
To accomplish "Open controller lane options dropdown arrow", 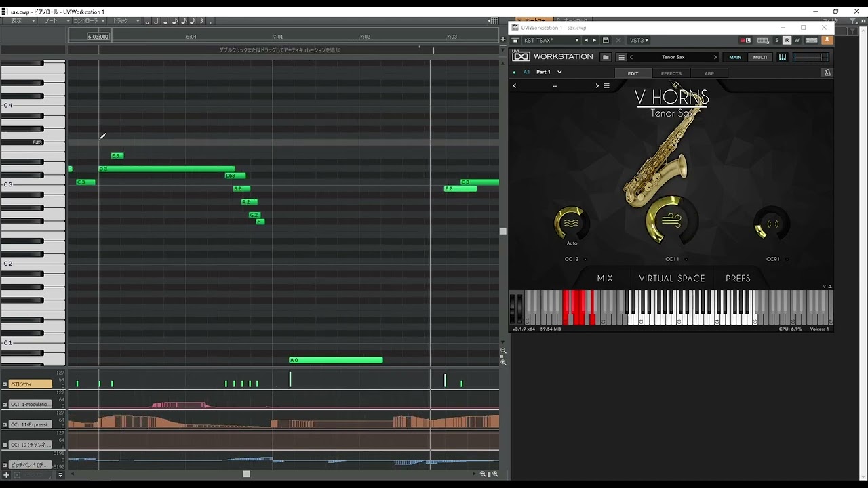I will 60,475.
